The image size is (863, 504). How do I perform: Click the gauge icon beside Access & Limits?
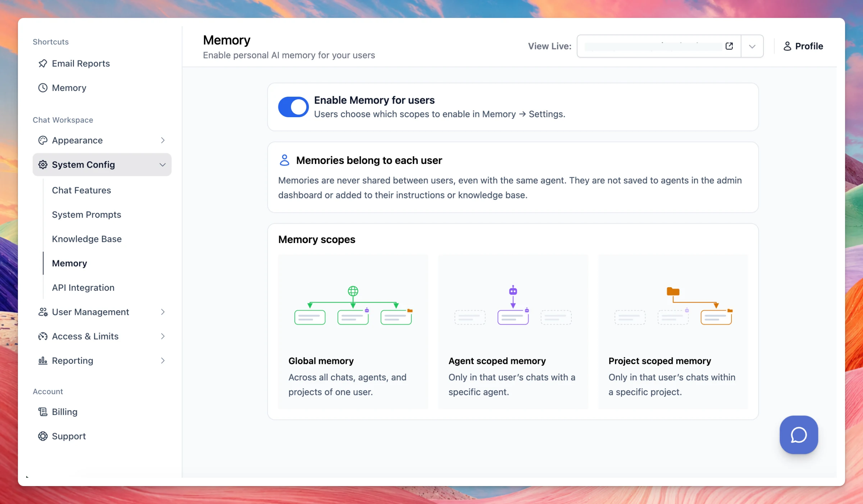click(43, 336)
